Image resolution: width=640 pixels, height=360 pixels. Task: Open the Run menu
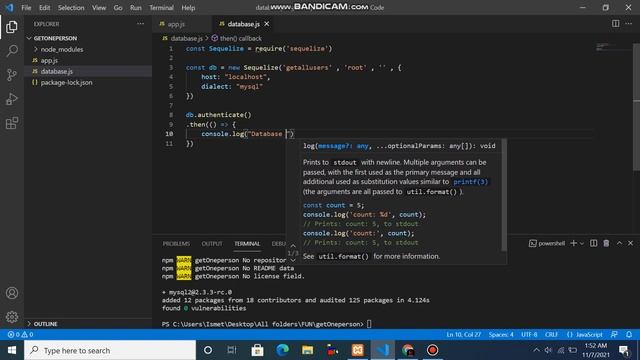pyautogui.click(x=136, y=8)
